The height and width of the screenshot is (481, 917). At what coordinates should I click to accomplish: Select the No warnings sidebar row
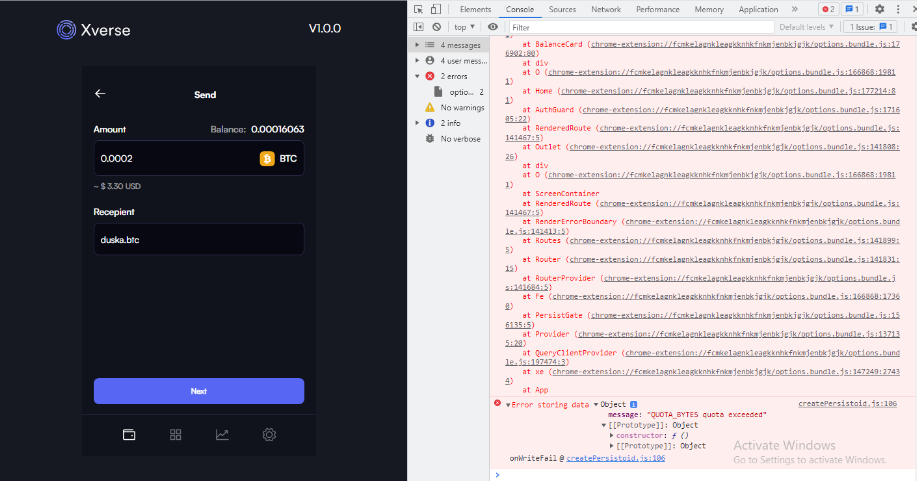pos(449,108)
